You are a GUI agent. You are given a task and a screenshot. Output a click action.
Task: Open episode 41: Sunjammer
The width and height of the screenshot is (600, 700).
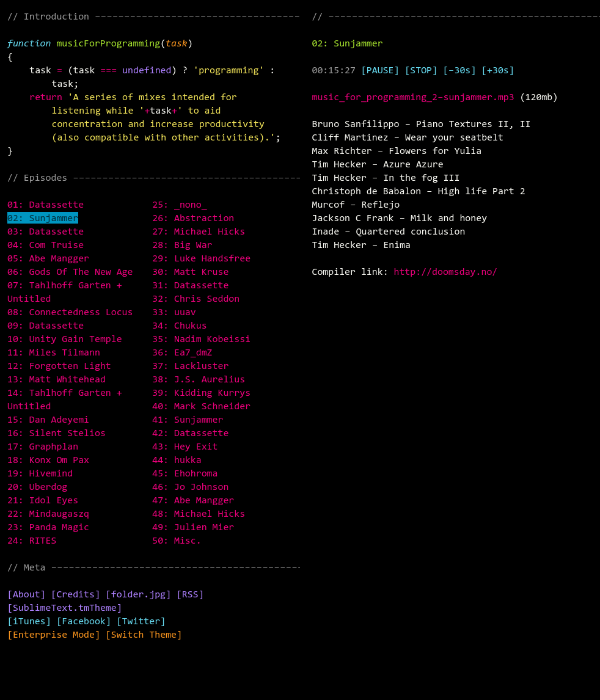tap(188, 420)
